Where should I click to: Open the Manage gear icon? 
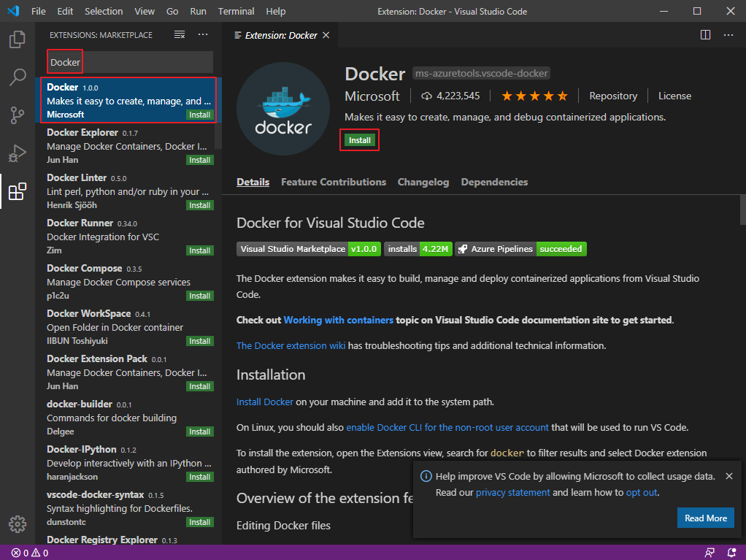click(17, 523)
